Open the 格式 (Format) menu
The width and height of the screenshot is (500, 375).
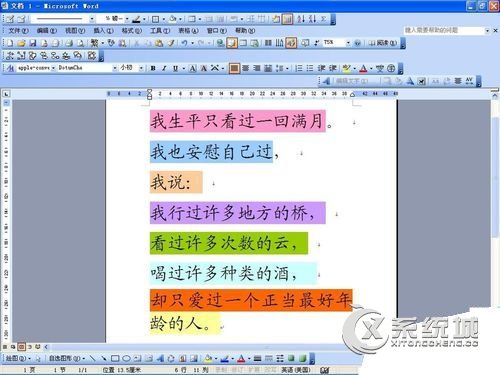[131, 31]
